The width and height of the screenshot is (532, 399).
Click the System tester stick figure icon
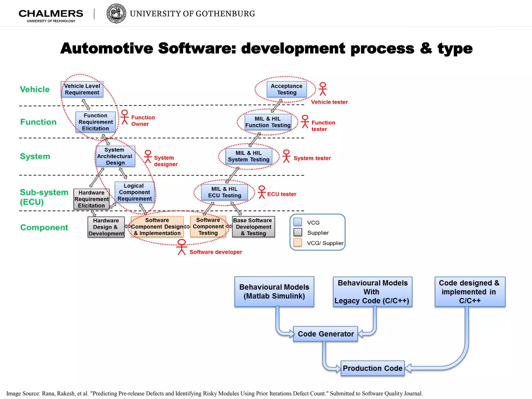click(x=286, y=156)
